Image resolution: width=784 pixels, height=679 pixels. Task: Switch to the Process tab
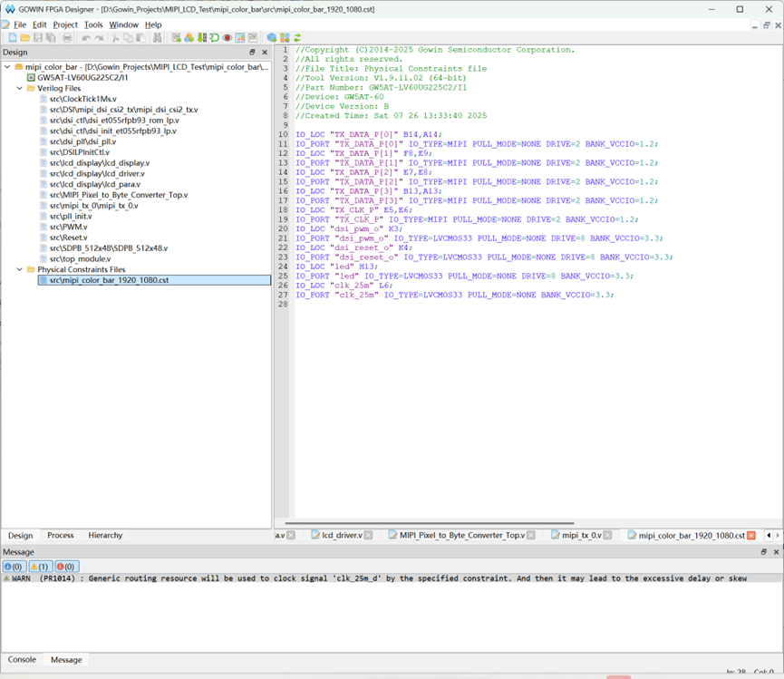61,535
